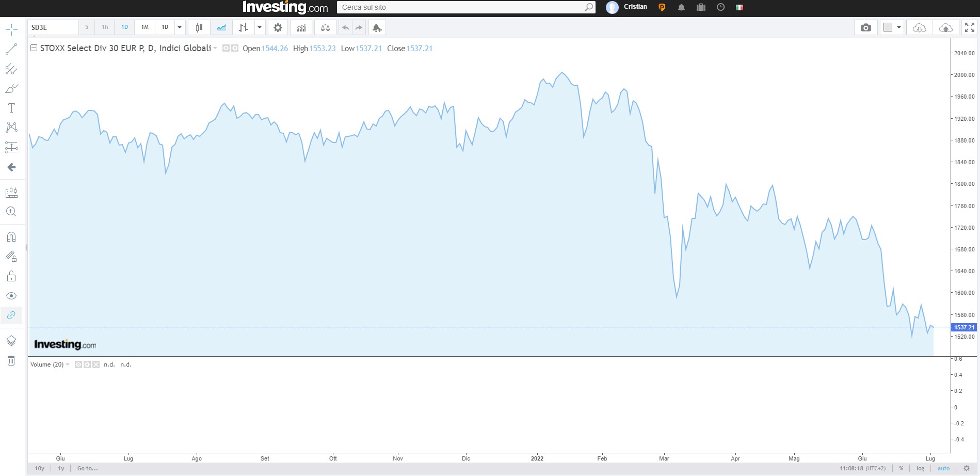The height and width of the screenshot is (476, 980).
Task: Select the bar chart style
Action: tap(244, 27)
